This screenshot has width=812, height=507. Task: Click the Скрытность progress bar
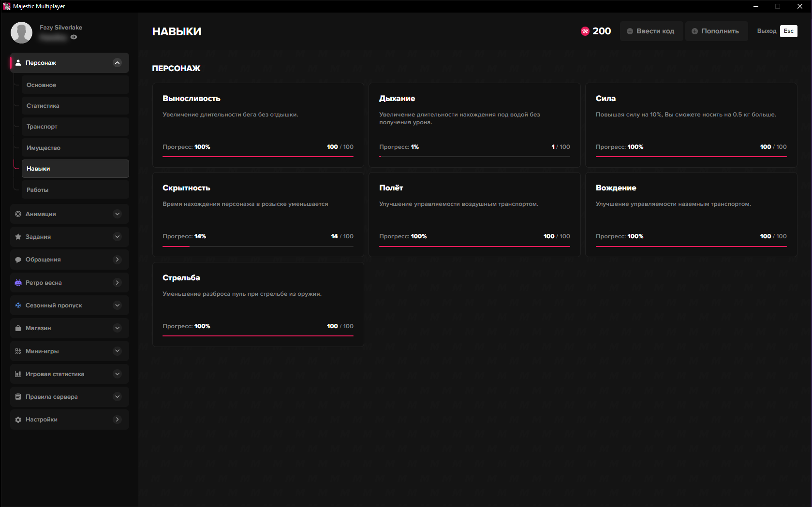click(x=258, y=246)
